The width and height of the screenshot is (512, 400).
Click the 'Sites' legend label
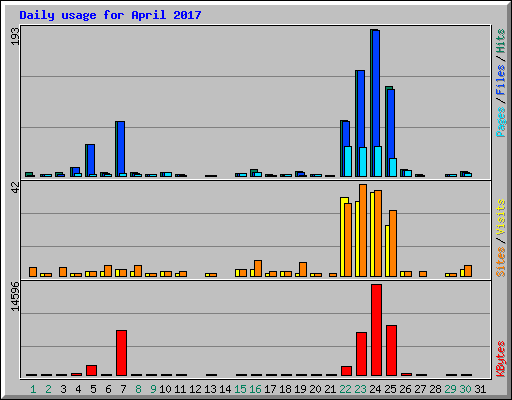pos(501,262)
